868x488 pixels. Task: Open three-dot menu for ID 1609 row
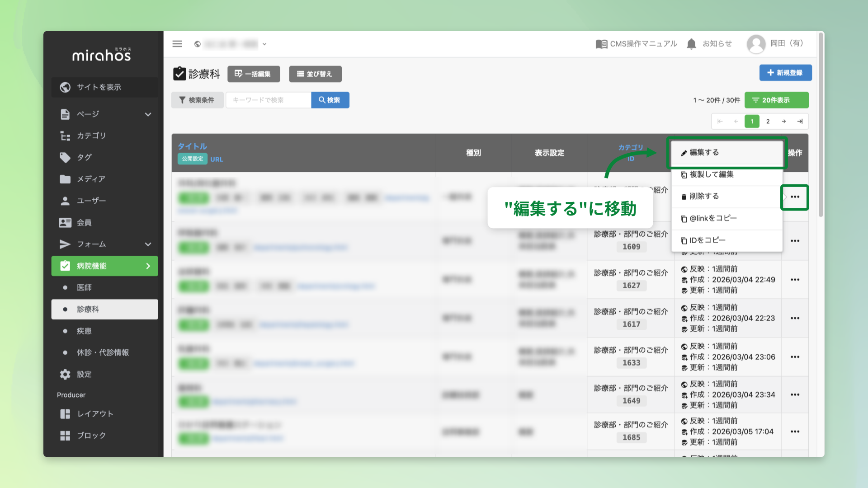point(795,241)
